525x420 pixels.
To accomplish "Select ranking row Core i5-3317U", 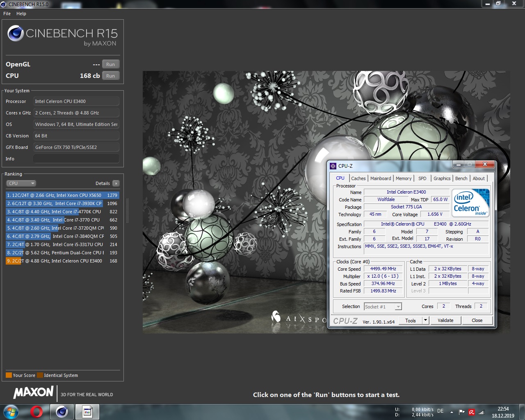I will point(62,244).
